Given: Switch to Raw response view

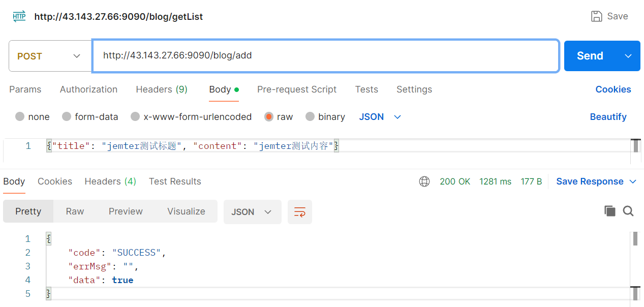Looking at the screenshot, I should click(75, 211).
